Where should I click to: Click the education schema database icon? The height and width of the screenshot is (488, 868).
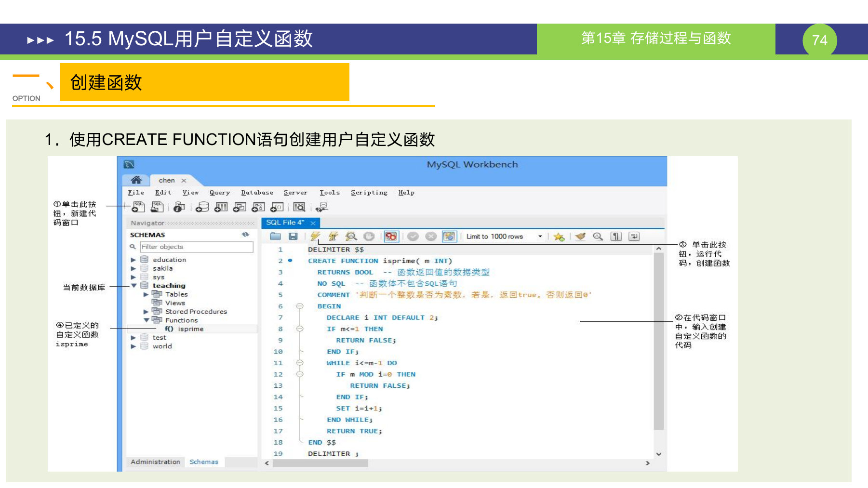(x=144, y=260)
